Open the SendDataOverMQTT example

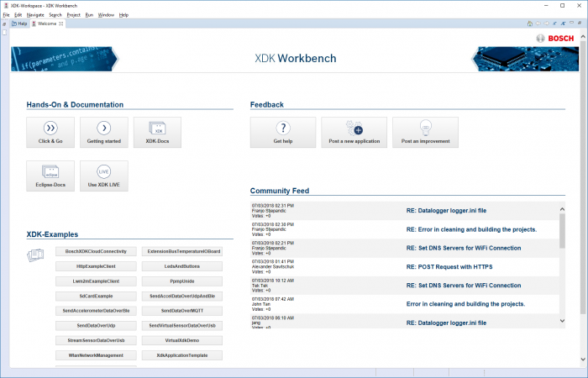182,311
